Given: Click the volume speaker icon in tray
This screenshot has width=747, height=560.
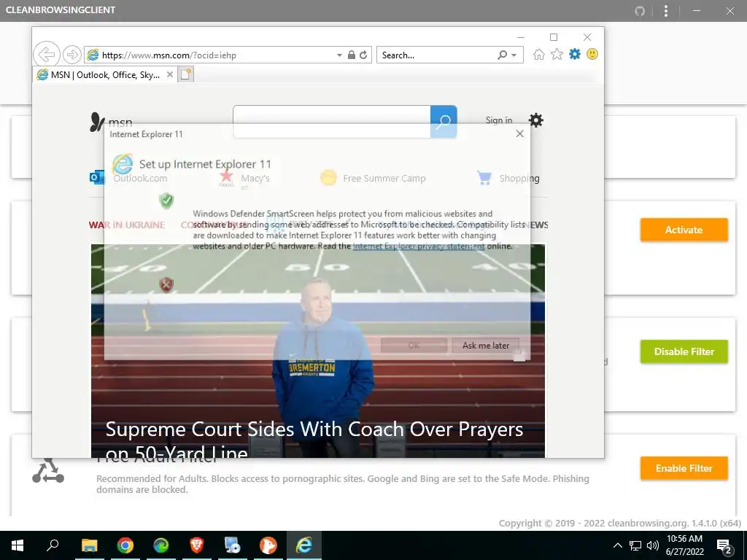Looking at the screenshot, I should 653,545.
